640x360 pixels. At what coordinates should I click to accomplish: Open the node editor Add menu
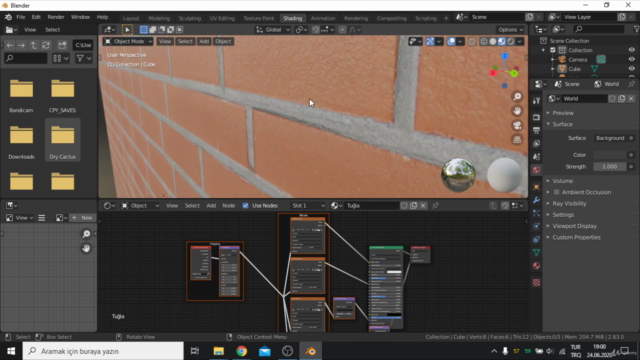[x=211, y=205]
